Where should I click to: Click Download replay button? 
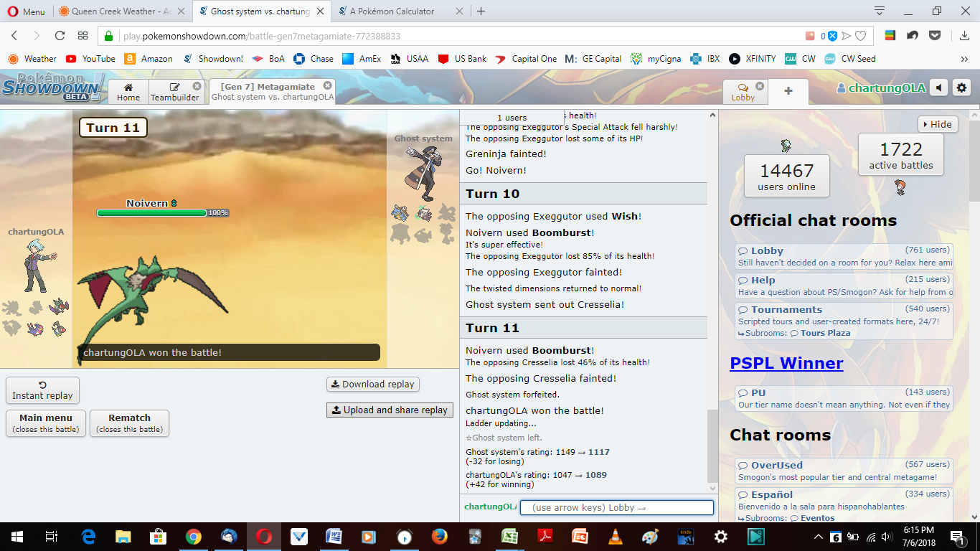[x=372, y=384]
